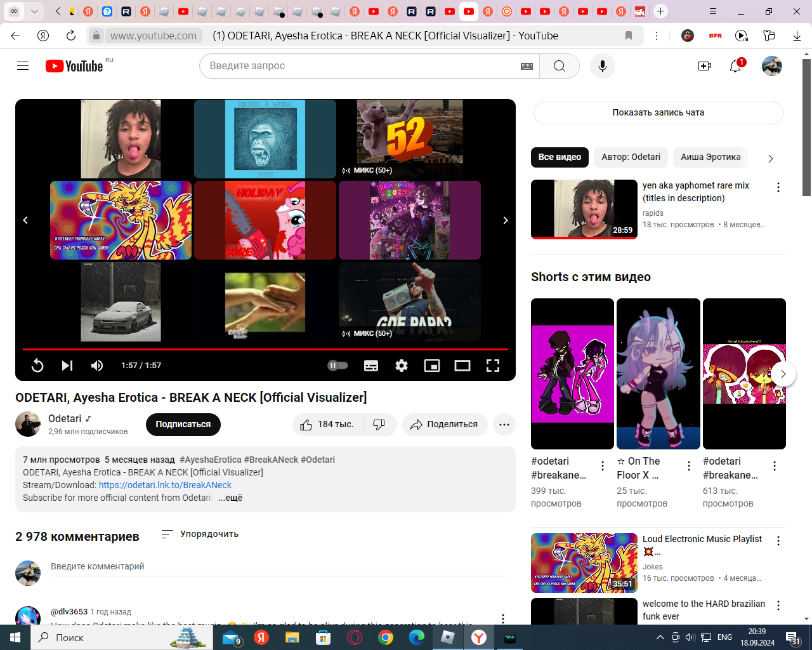Viewport: 812px width, 650px height.
Task: Open options for yen aka yaphomet video
Action: pyautogui.click(x=778, y=187)
